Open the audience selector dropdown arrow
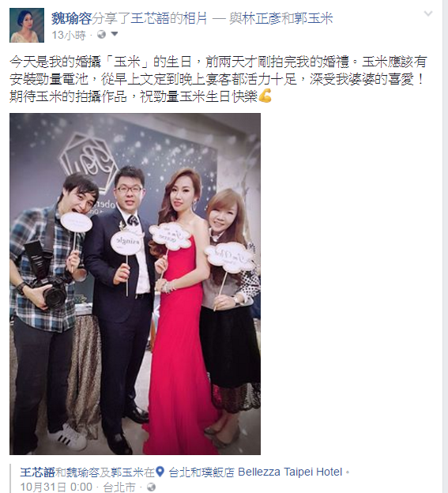The width and height of the screenshot is (448, 493). (115, 34)
